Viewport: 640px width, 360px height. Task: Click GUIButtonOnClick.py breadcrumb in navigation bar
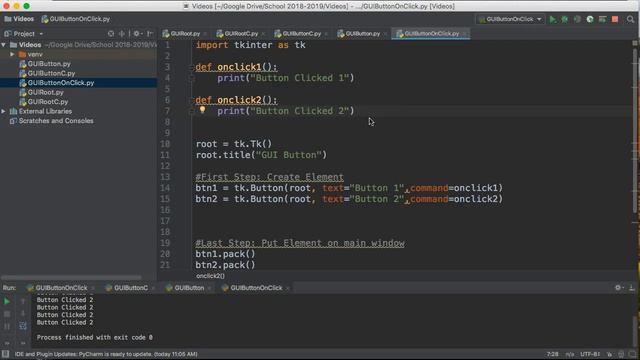[x=76, y=19]
